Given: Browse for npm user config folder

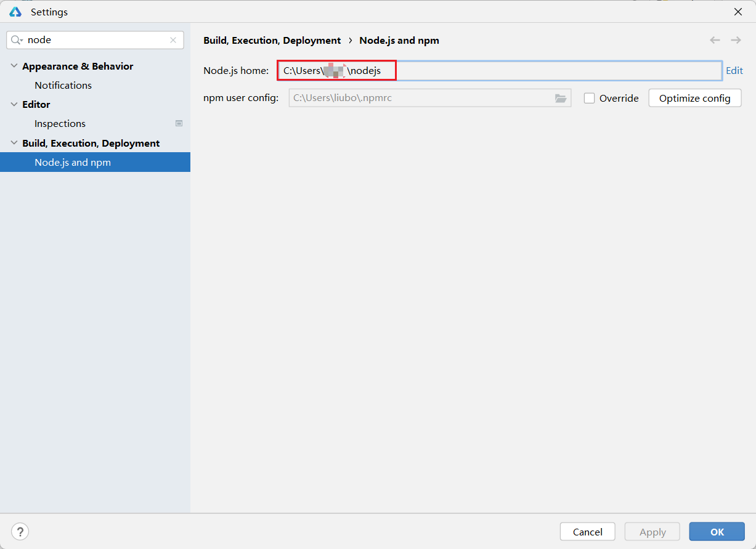Looking at the screenshot, I should 560,98.
